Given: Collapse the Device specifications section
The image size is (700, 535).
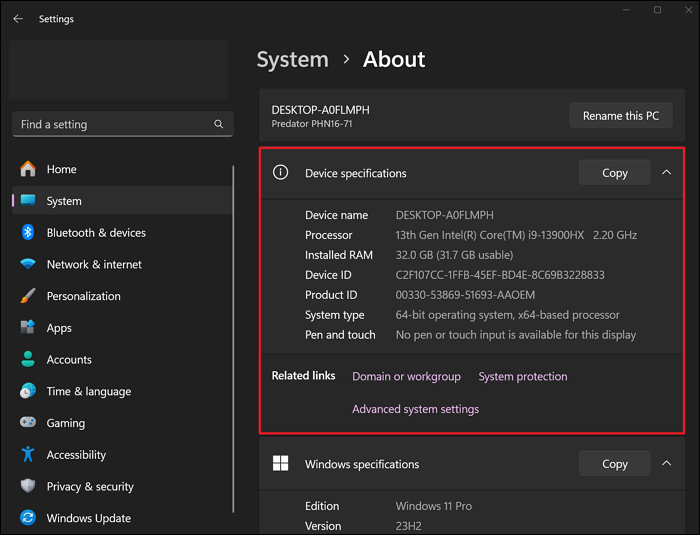Looking at the screenshot, I should (x=667, y=173).
